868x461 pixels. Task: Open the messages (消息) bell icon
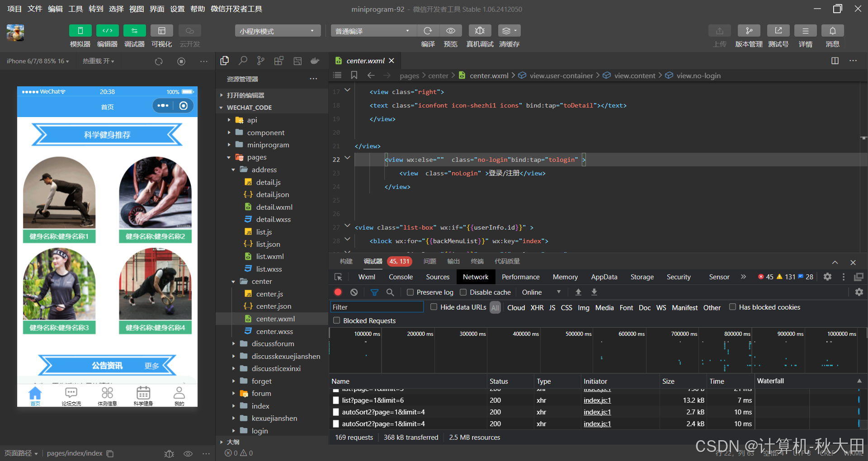click(833, 31)
